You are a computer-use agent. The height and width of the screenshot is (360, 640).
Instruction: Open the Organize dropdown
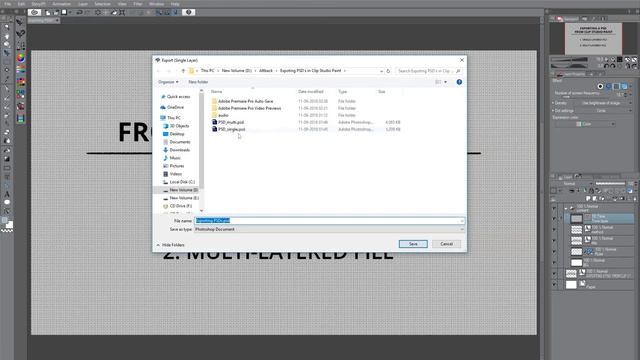click(x=168, y=82)
